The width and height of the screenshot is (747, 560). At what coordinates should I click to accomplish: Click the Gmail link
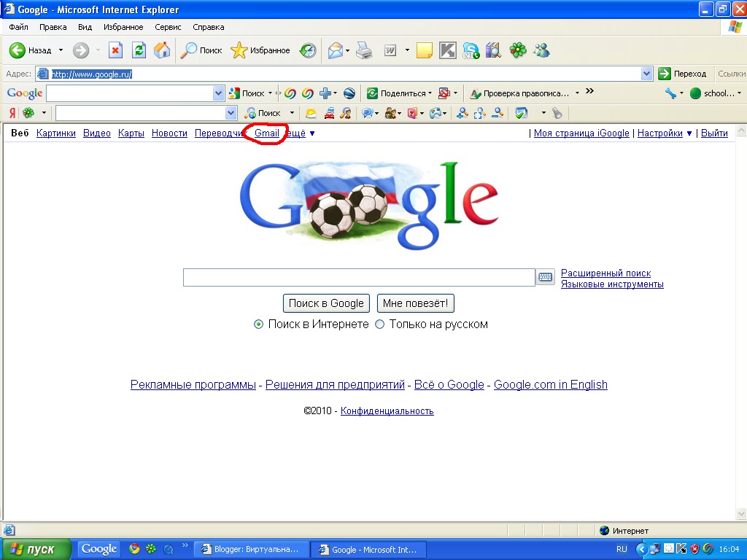pyautogui.click(x=267, y=133)
